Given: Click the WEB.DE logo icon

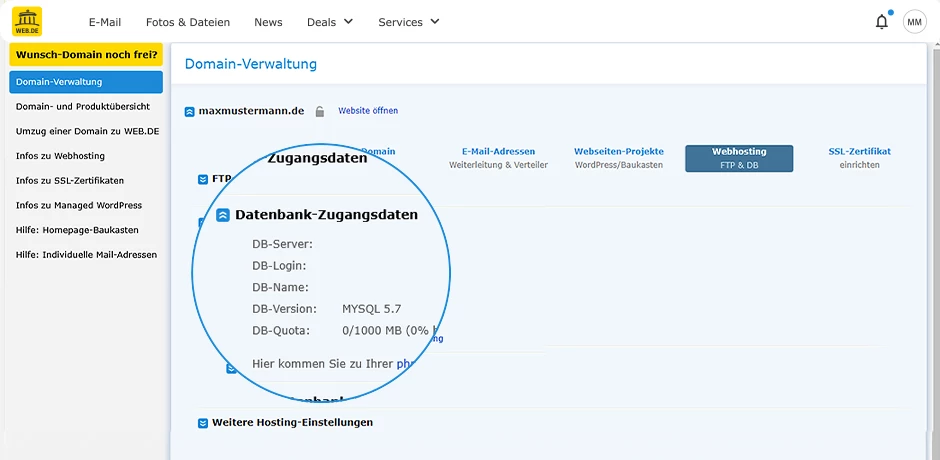Looking at the screenshot, I should [x=27, y=22].
